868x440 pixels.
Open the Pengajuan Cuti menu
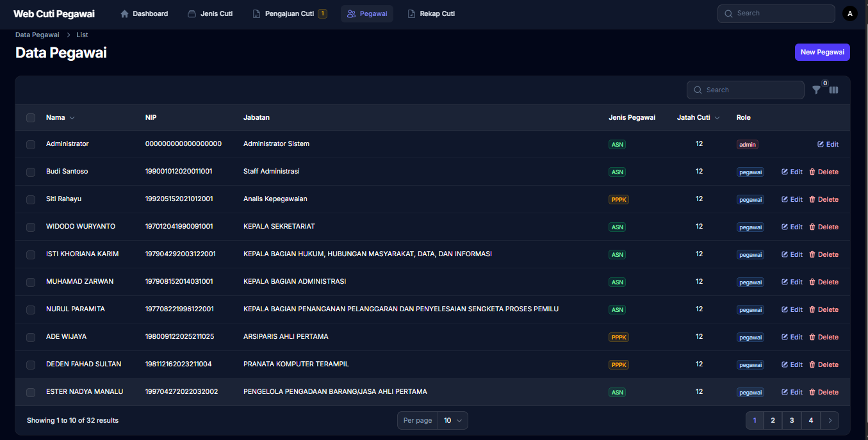point(289,14)
